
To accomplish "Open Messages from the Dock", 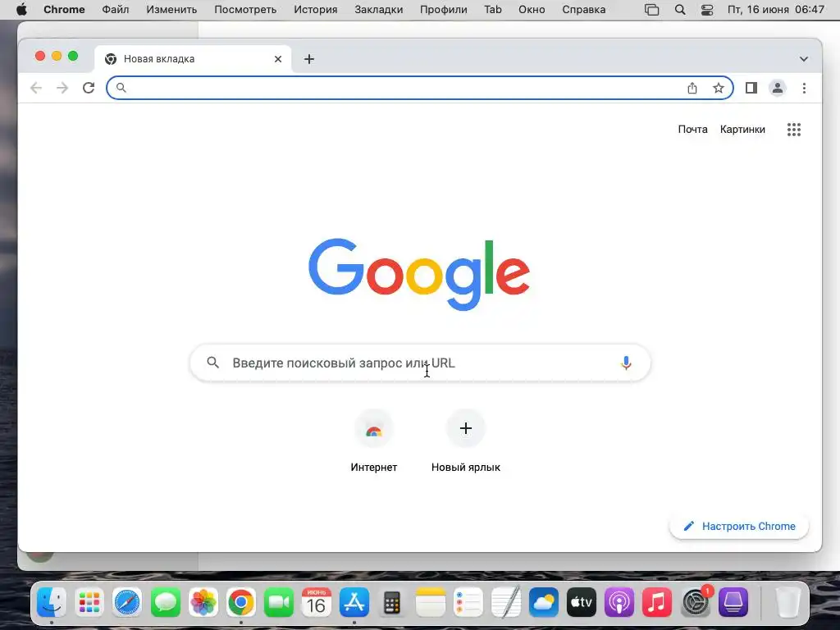I will (165, 603).
